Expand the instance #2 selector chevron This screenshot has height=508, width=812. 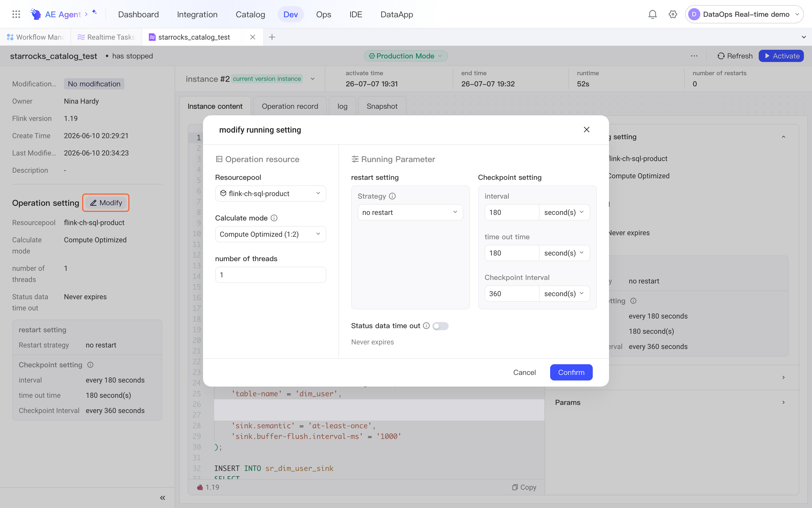click(312, 79)
